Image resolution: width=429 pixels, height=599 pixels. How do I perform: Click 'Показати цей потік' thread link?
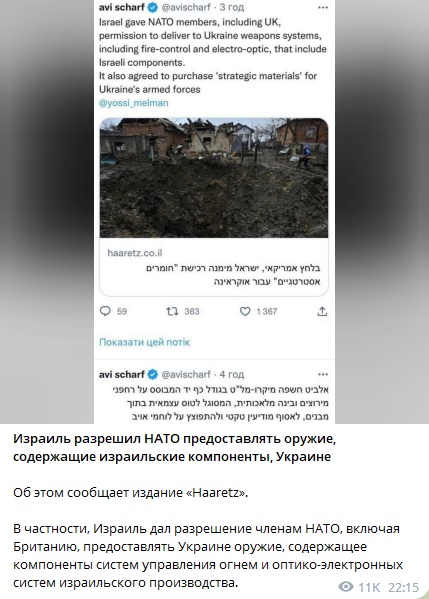(x=144, y=342)
